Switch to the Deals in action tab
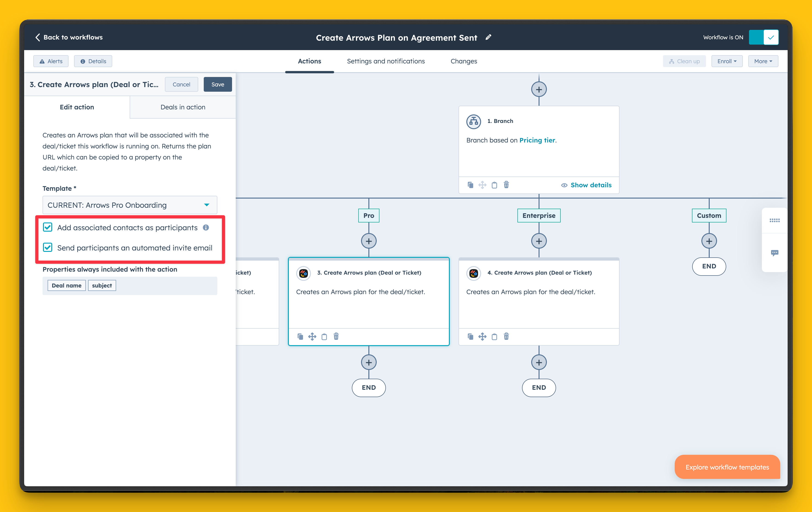The width and height of the screenshot is (812, 512). point(183,107)
